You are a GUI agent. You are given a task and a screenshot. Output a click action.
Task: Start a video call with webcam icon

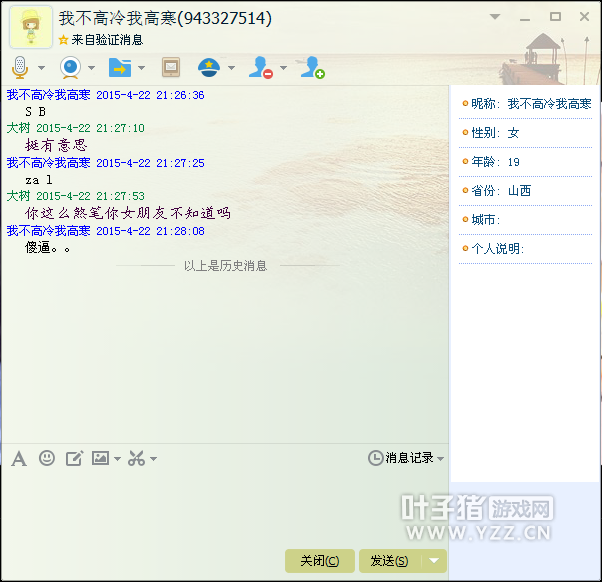click(70, 68)
